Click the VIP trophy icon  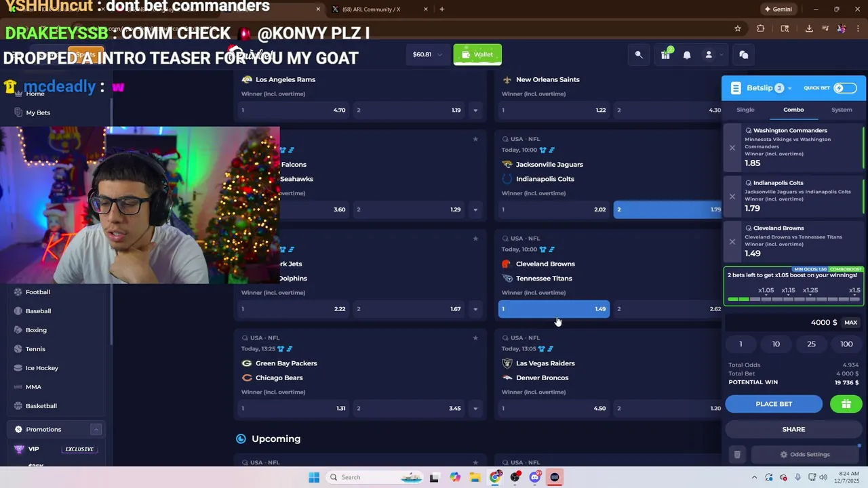(x=19, y=449)
